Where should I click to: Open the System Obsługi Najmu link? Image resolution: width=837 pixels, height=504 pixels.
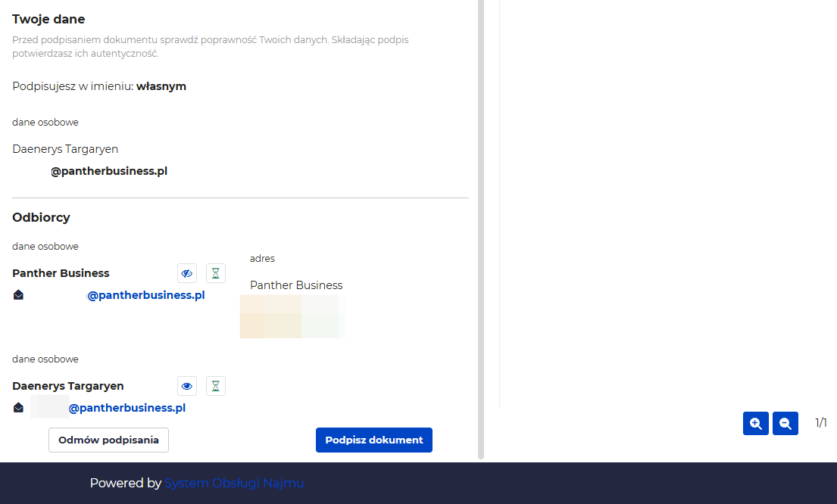tap(234, 484)
